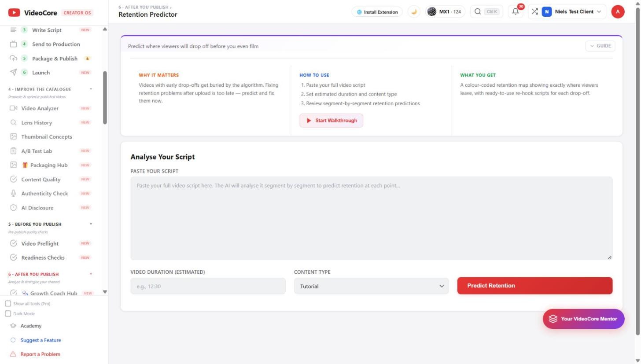Image resolution: width=641 pixels, height=364 pixels.
Task: Open Your VideoCore Mentor chat
Action: pyautogui.click(x=583, y=319)
